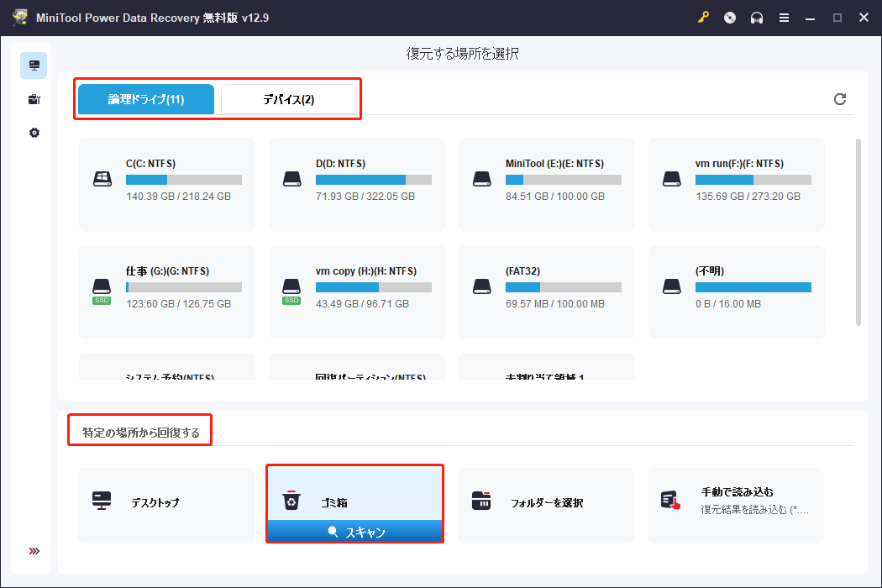This screenshot has width=882, height=588.
Task: Click the D drive usage bar
Action: 374,180
